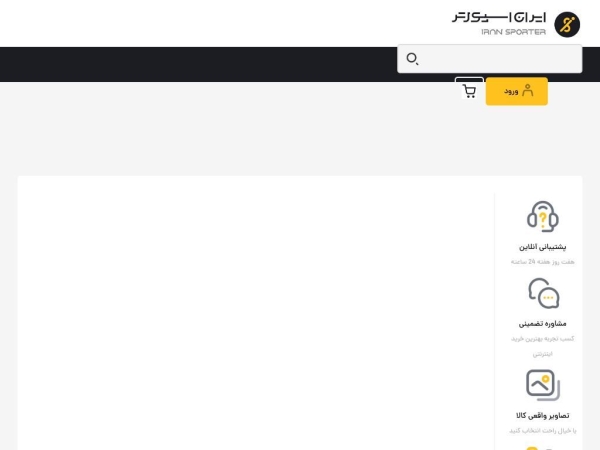600x450 pixels.
Task: Select the تصاویر واقعی کالا heading
Action: click(x=543, y=416)
